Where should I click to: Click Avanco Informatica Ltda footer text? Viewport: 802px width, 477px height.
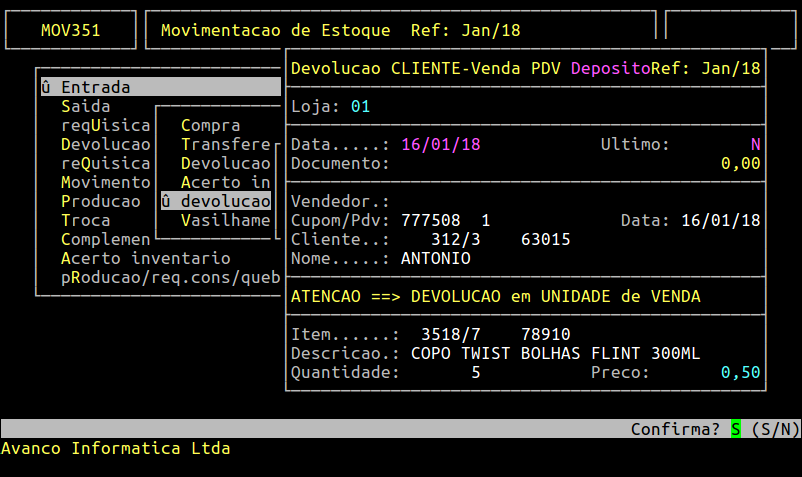[x=116, y=448]
